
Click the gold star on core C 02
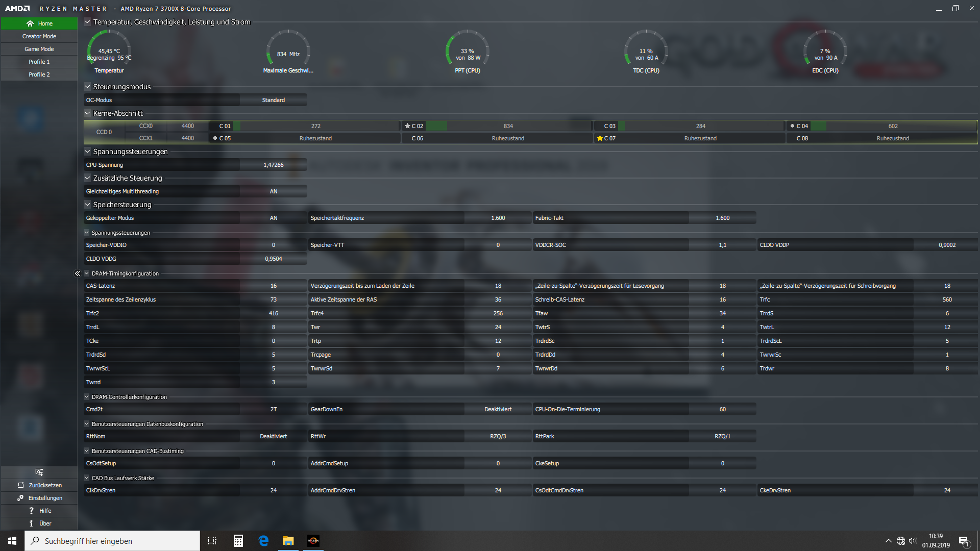click(x=407, y=126)
